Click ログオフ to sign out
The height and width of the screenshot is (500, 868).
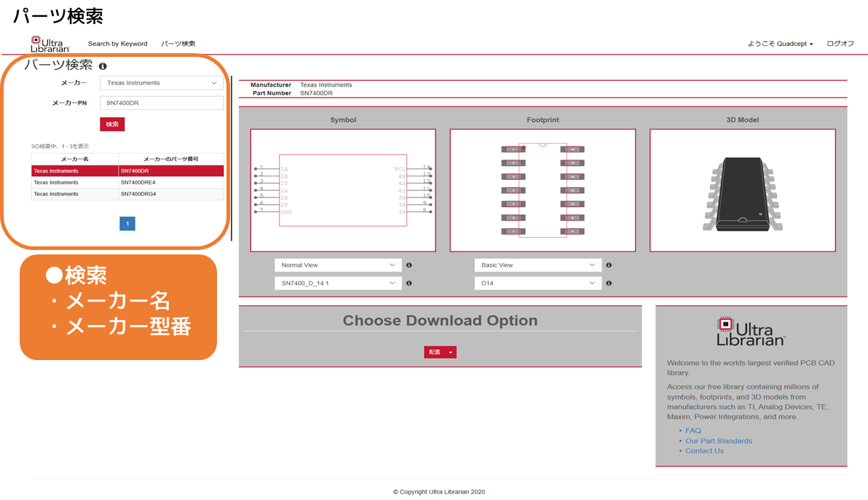tap(840, 44)
